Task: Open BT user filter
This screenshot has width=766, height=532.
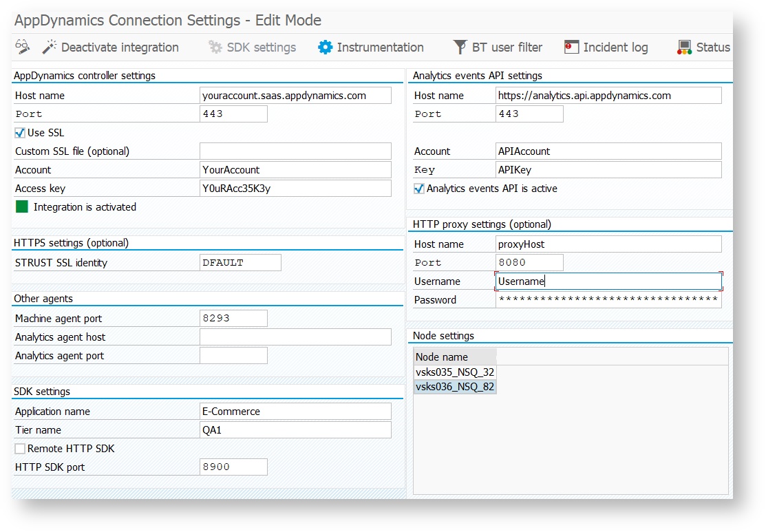Action: click(507, 47)
